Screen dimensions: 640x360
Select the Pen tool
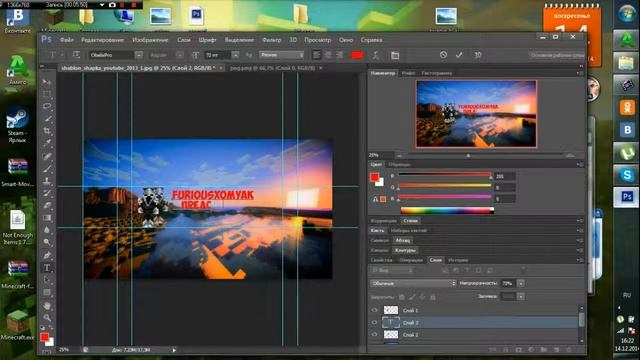[x=47, y=255]
